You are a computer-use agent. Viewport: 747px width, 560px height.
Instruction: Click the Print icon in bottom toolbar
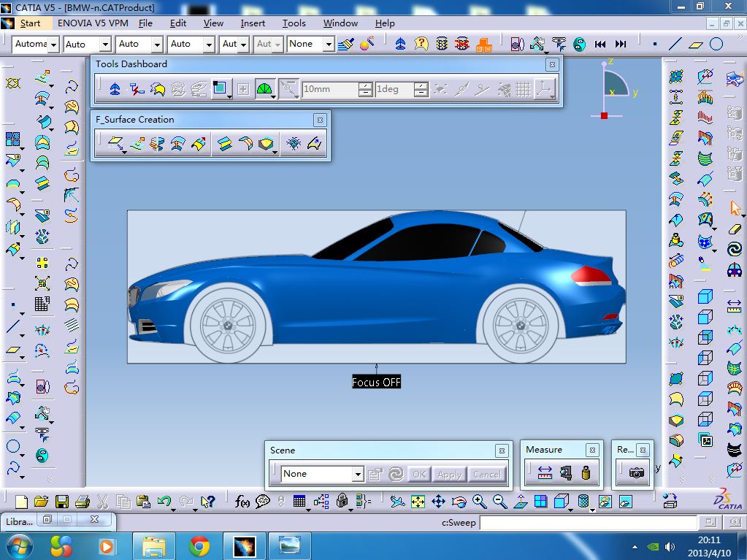[x=83, y=502]
